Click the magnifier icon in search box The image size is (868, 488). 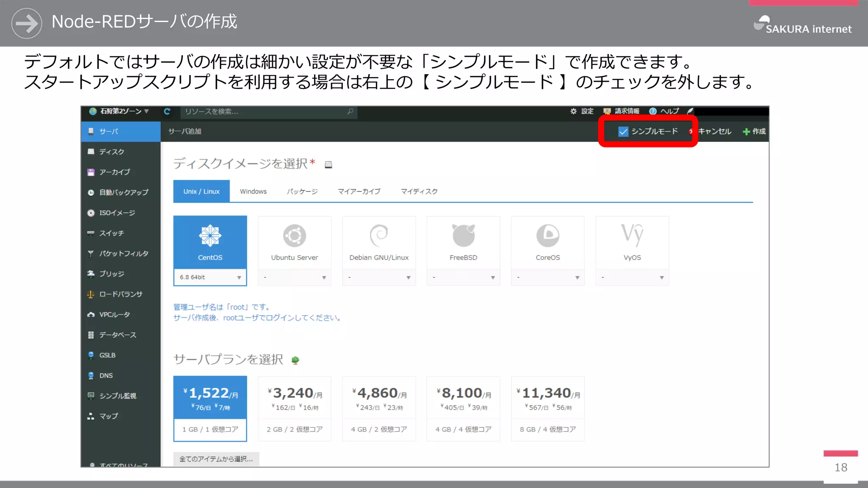point(350,111)
